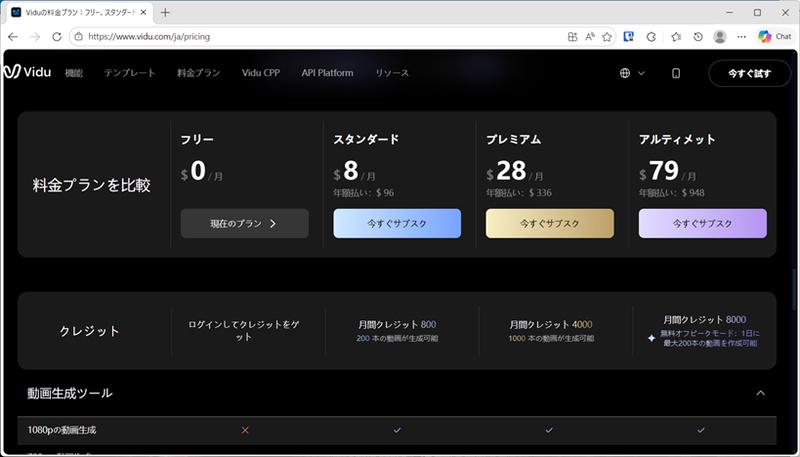Viewport: 800px width, 457px height.
Task: Close the Vidu pricing tab
Action: tap(143, 12)
